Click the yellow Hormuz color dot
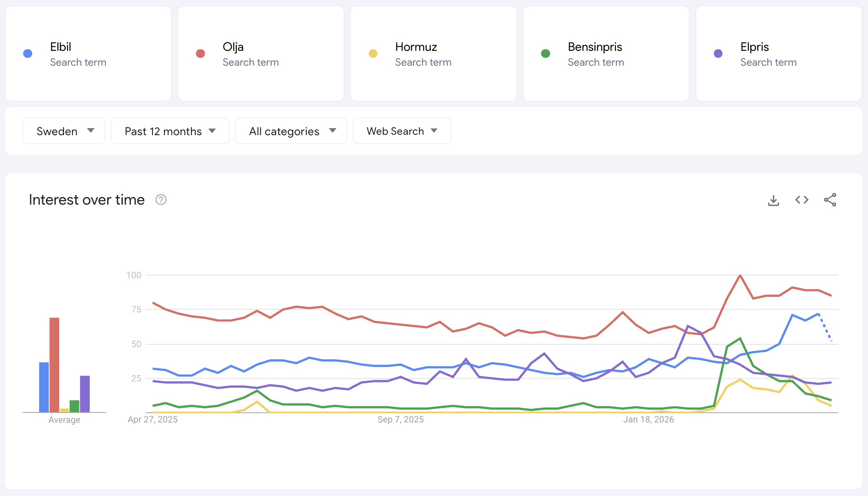 click(x=373, y=54)
